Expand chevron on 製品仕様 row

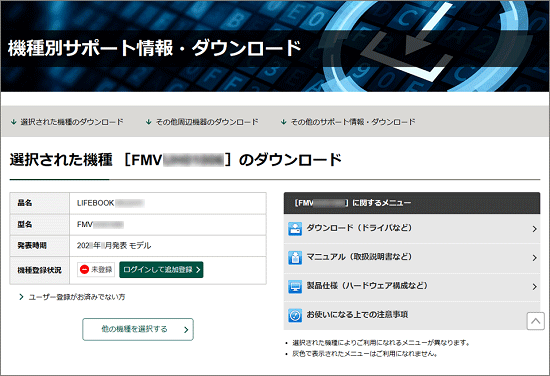(x=534, y=286)
